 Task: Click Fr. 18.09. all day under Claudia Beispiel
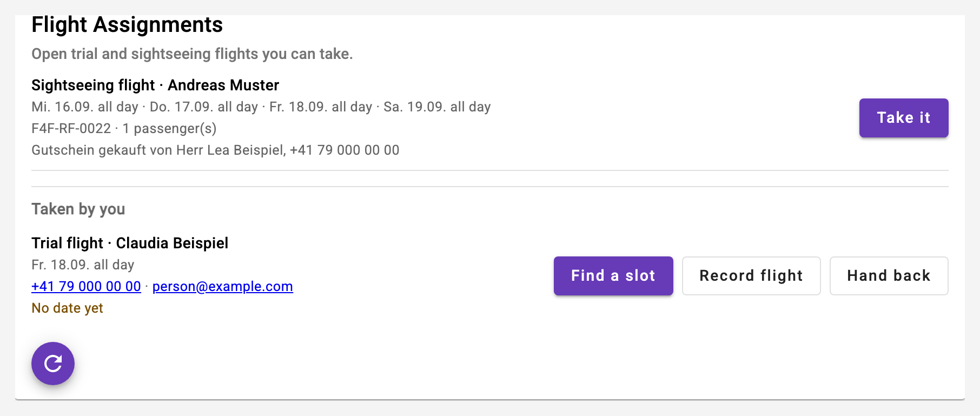(83, 265)
